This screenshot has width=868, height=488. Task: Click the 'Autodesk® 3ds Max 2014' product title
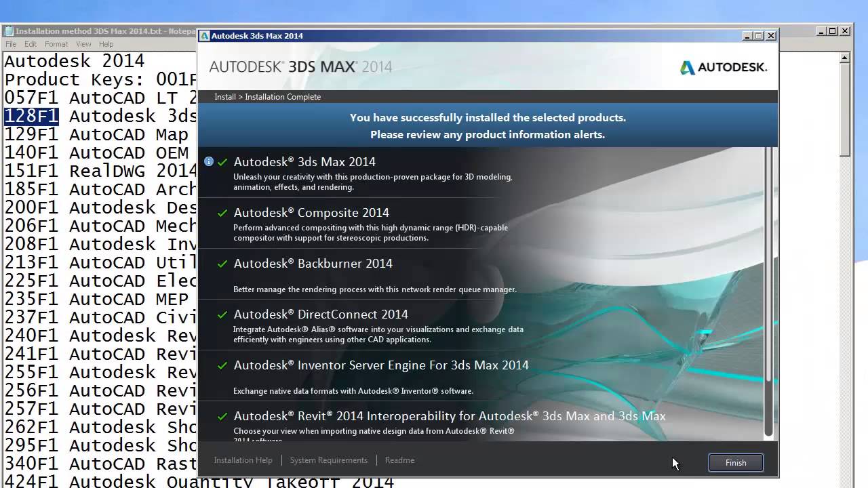click(x=304, y=162)
